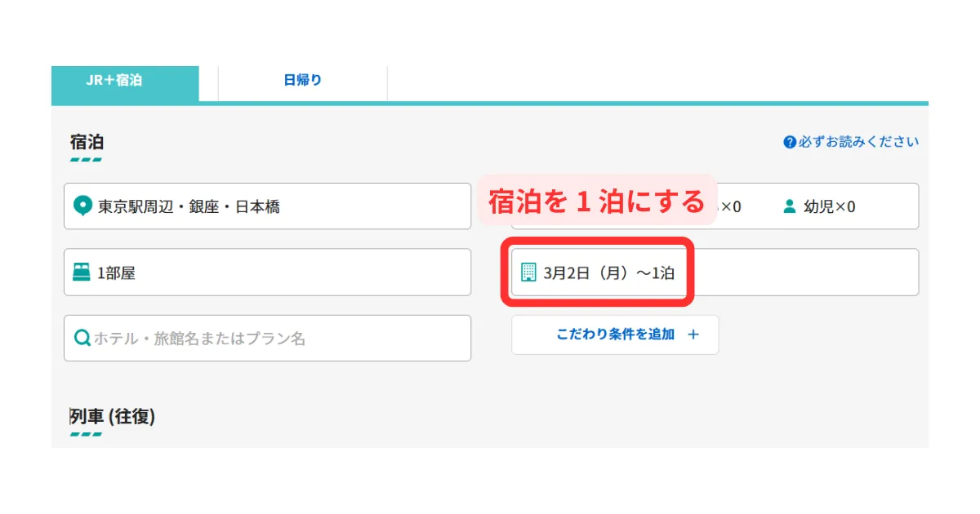This screenshot has height=514, width=980.
Task: Click the bed icon next to 1部屋
Action: coord(82,273)
